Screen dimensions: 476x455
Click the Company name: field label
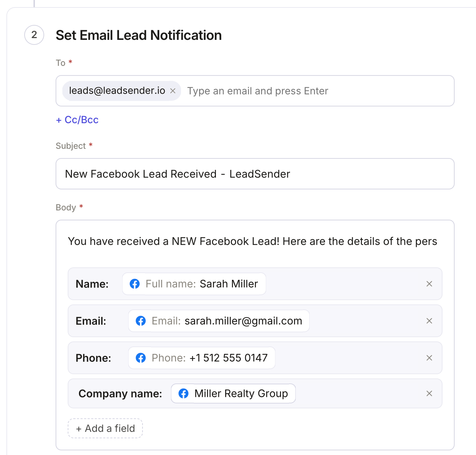(120, 393)
